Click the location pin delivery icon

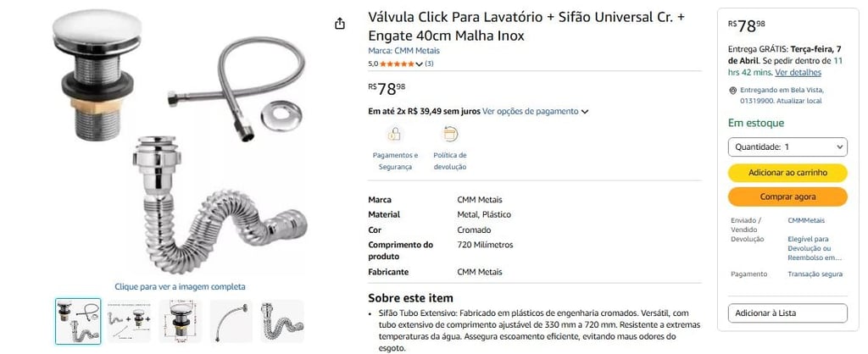click(733, 90)
